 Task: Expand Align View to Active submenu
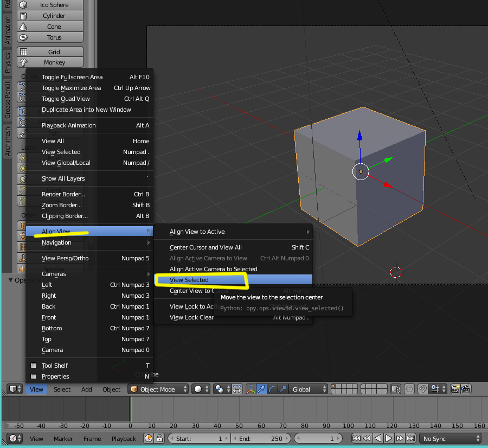233,232
